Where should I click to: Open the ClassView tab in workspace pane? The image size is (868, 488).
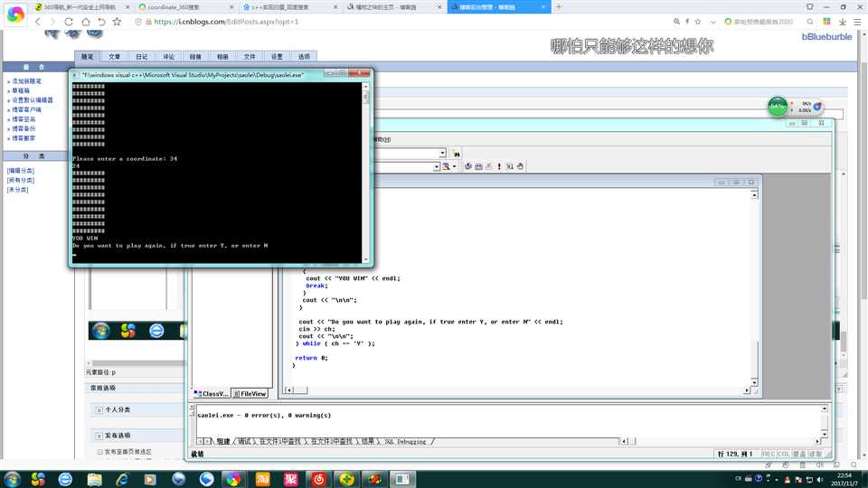click(x=211, y=393)
